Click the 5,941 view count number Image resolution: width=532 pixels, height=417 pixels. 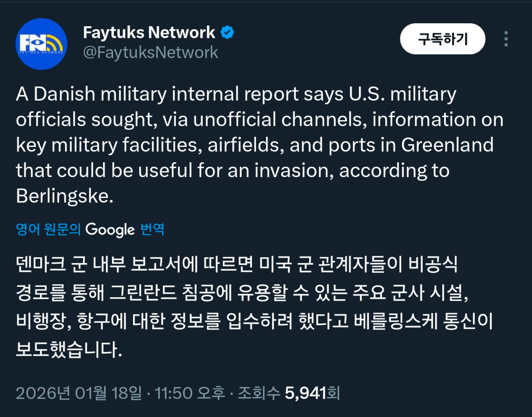click(x=305, y=393)
